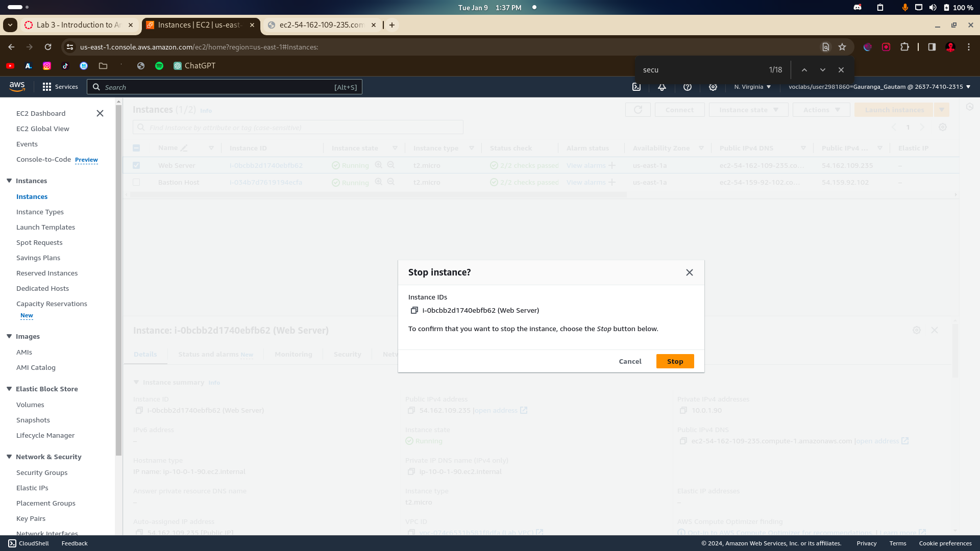
Task: Bookmark this page with star icon
Action: click(x=842, y=47)
